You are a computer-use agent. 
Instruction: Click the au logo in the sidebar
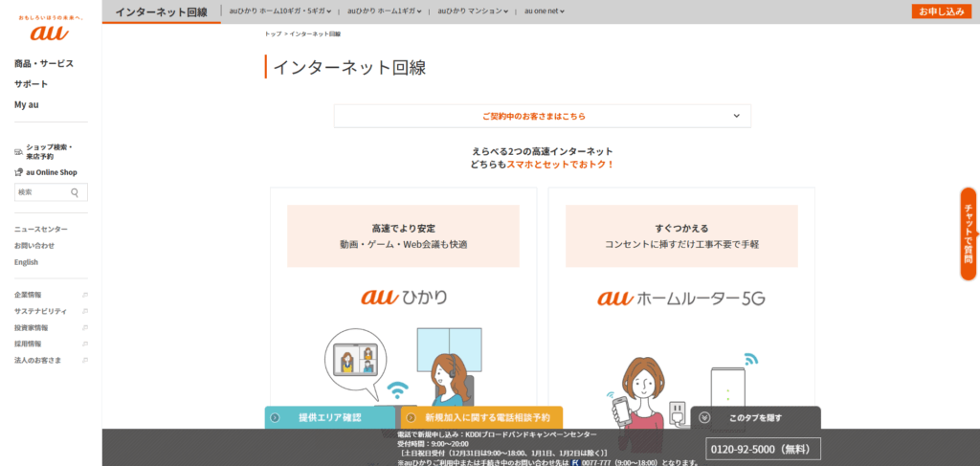point(50,32)
